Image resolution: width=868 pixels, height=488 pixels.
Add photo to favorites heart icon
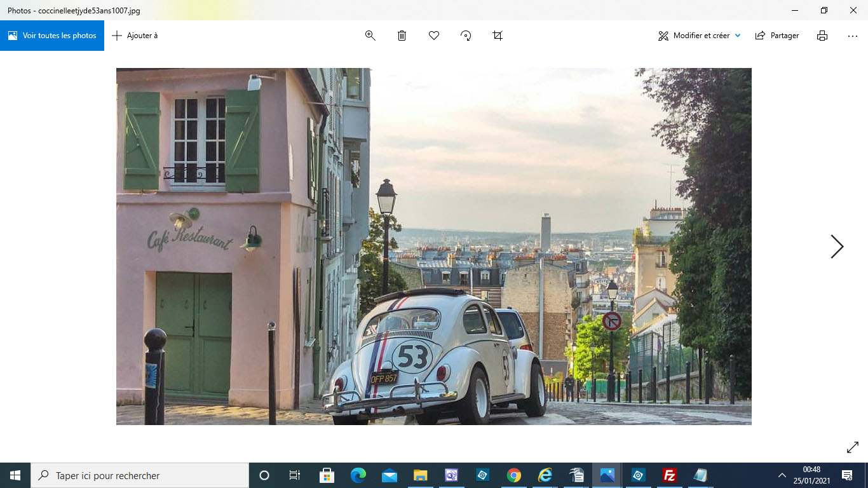(434, 36)
